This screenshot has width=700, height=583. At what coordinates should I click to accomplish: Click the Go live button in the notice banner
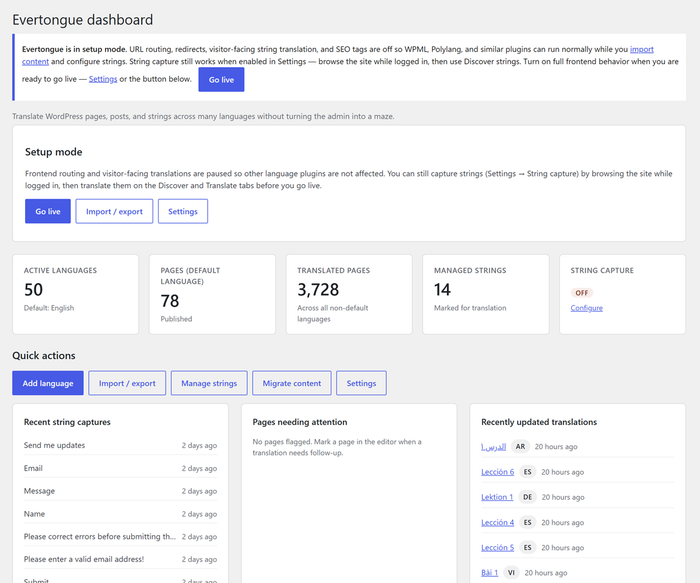[x=221, y=80]
